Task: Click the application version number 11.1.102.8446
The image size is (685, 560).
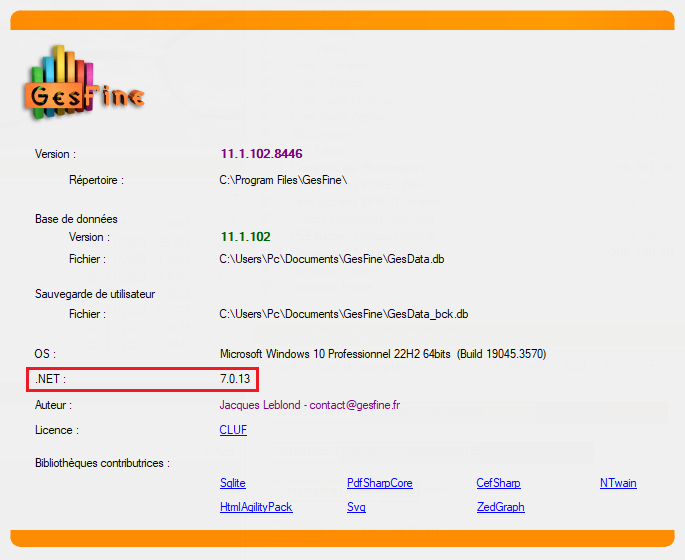Action: tap(261, 154)
